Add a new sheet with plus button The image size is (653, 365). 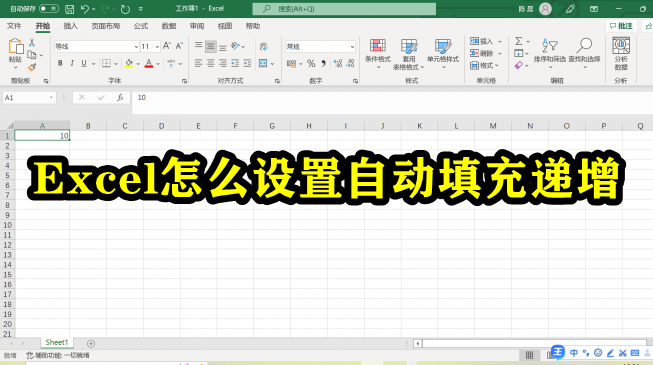(x=91, y=343)
